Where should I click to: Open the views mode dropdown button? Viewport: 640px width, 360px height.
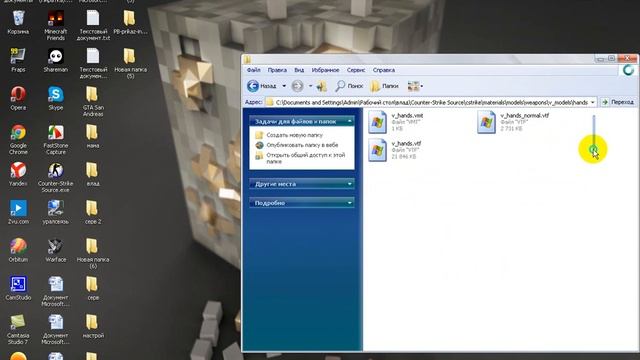(x=416, y=86)
